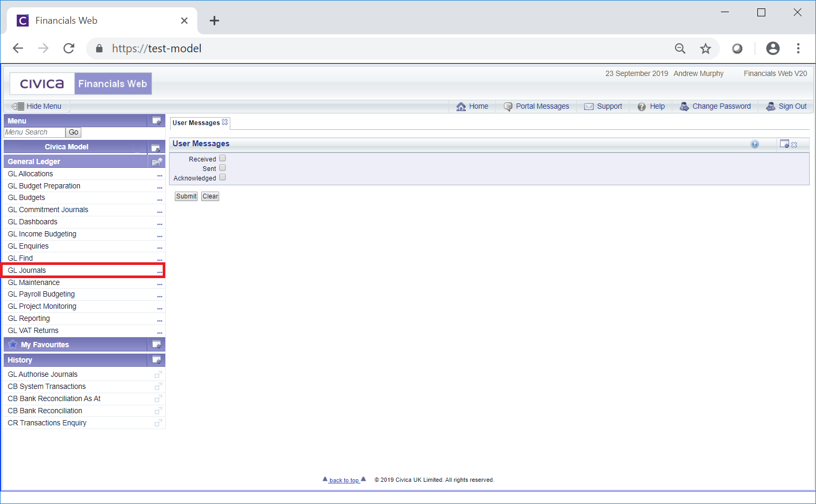Expand GL Dashboards submenu dots
The height and width of the screenshot is (504, 816).
pyautogui.click(x=160, y=224)
